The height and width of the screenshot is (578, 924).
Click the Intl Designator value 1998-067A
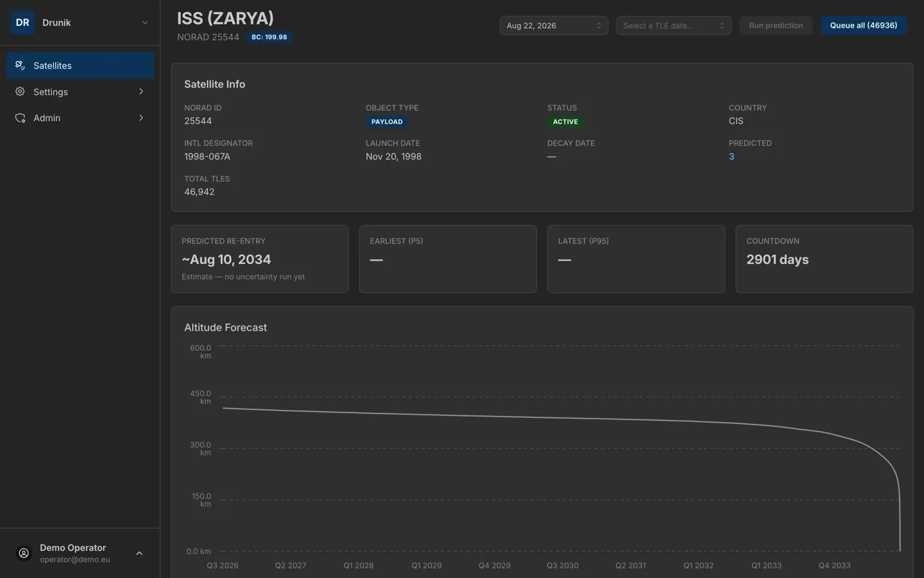coord(207,157)
